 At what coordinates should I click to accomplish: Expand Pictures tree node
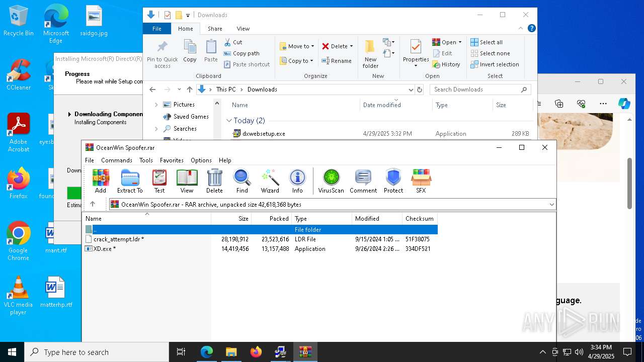click(156, 105)
